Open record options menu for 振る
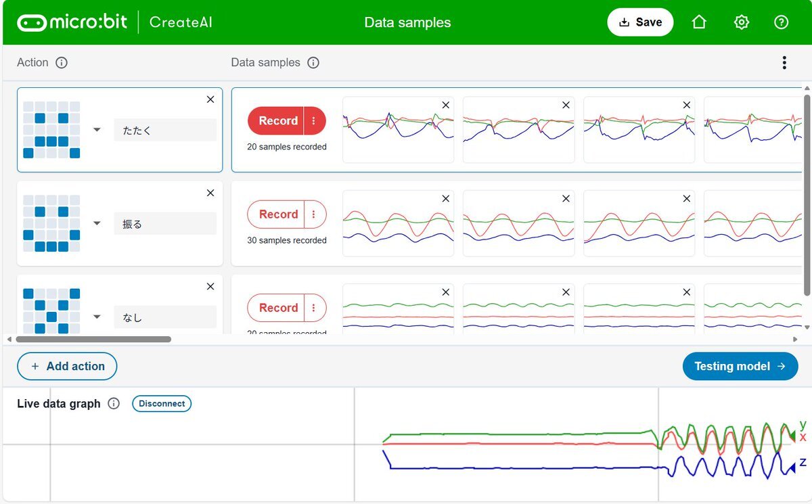 pyautogui.click(x=314, y=214)
